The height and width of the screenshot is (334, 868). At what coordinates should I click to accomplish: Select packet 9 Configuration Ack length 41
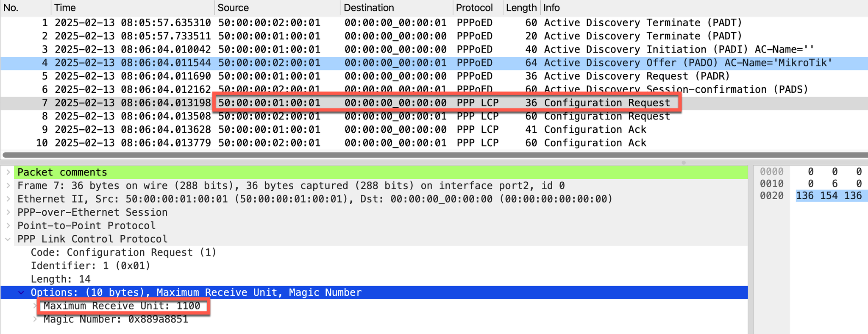434,130
